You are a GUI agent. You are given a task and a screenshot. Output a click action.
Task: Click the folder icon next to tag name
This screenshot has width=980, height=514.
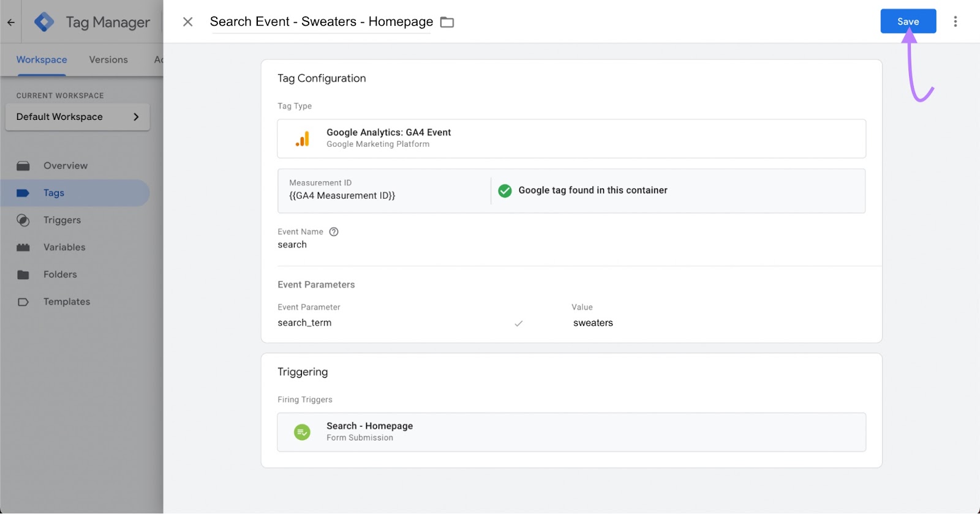pos(447,22)
